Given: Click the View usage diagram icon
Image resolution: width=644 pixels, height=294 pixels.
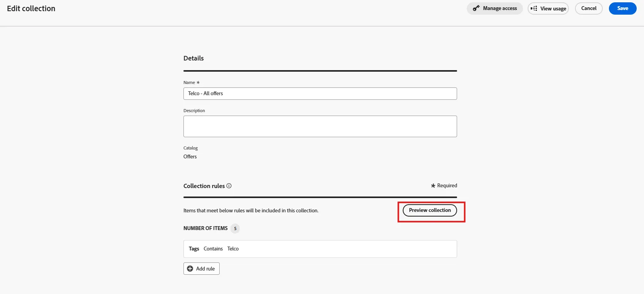Looking at the screenshot, I should [534, 8].
